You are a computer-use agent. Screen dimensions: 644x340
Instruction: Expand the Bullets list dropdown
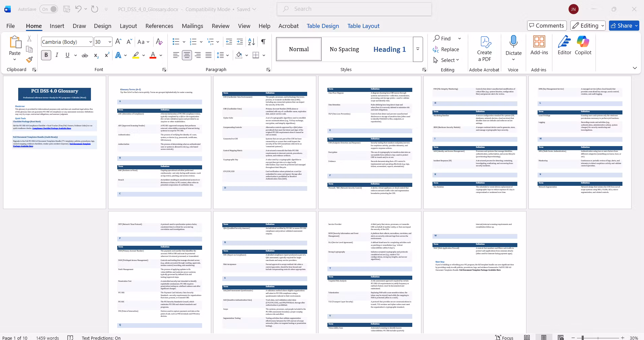[x=184, y=42]
